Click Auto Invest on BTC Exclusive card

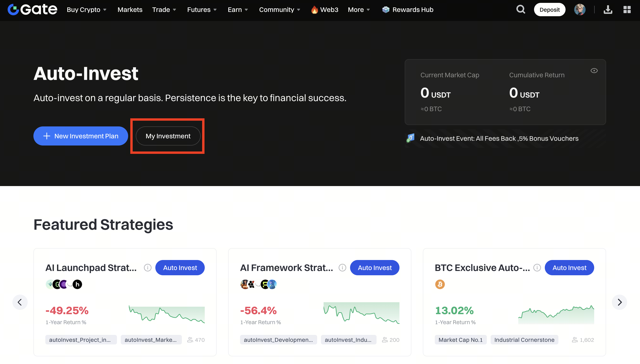(x=569, y=267)
